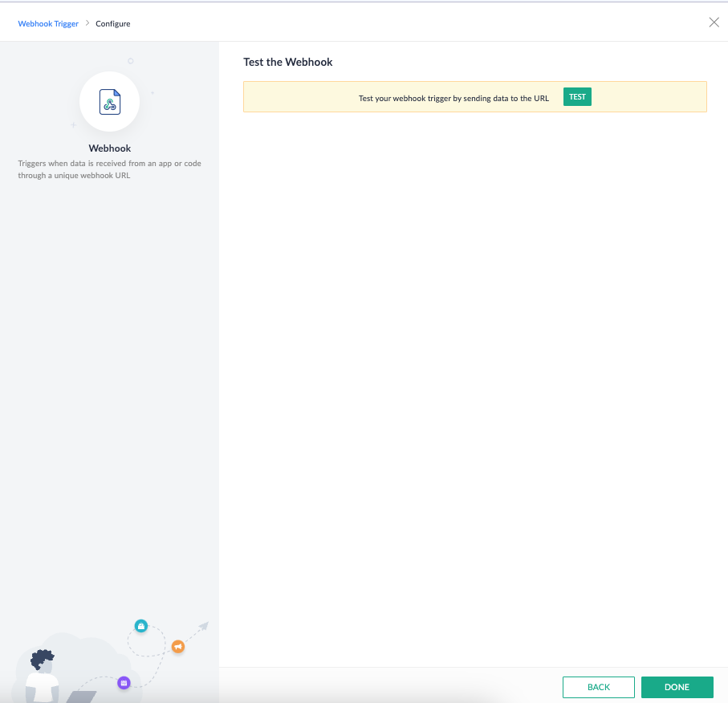Click the "Test your webhook trigger" message

[x=453, y=98]
